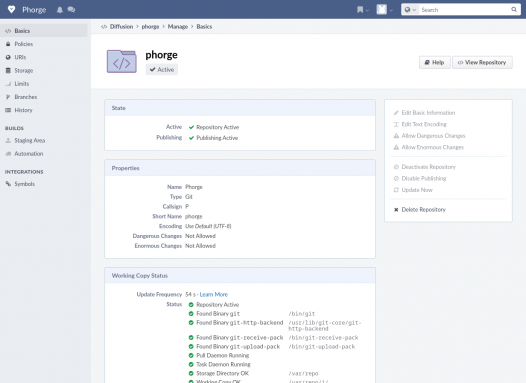Click the Basics breadcrumb
This screenshot has height=383, width=526.
(x=204, y=26)
